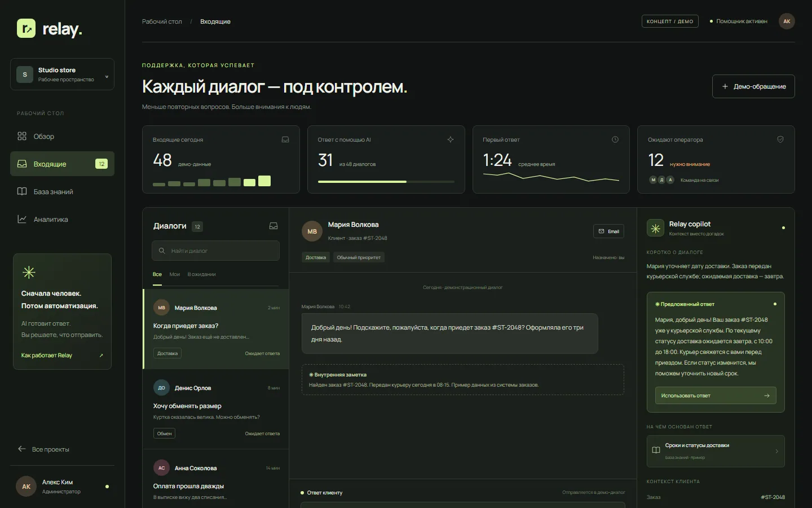Click the clock icon on Первый ответ card

[x=615, y=139]
